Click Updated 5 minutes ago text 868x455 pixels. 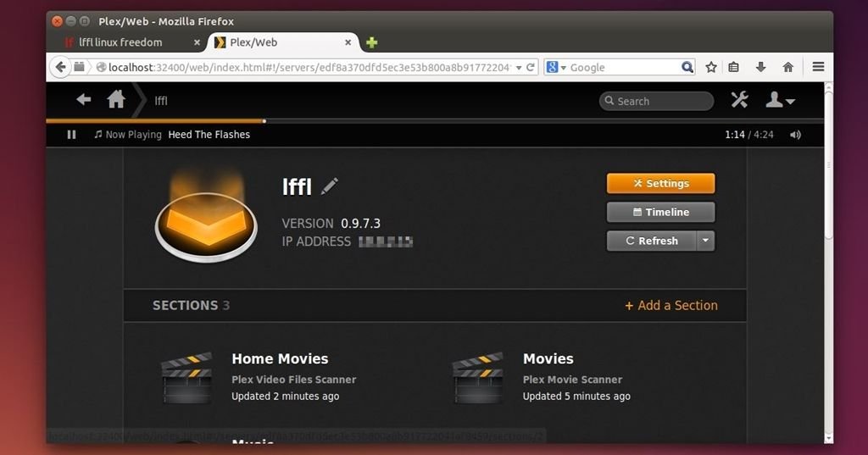point(576,397)
